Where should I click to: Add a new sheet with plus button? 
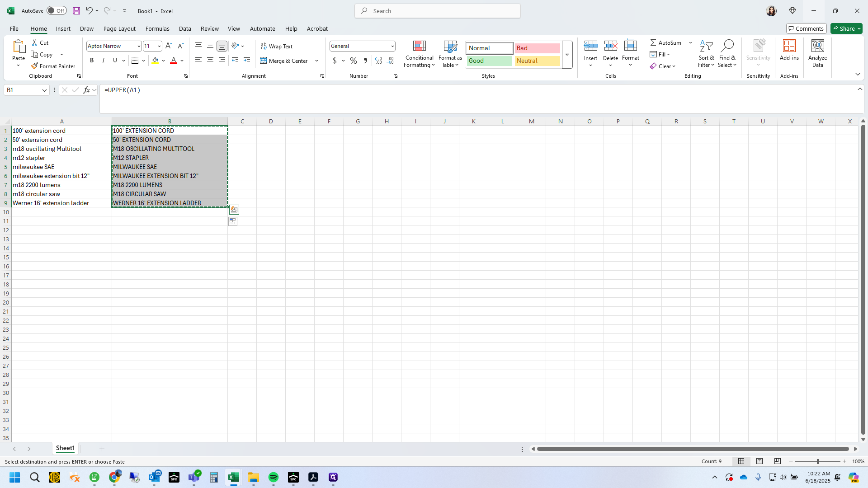(102, 449)
